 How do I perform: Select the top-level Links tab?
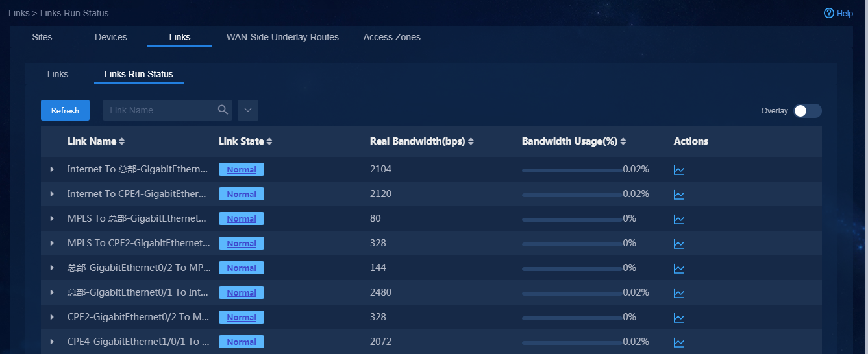pos(180,37)
